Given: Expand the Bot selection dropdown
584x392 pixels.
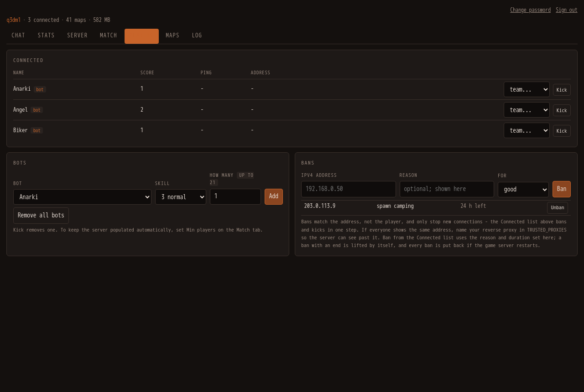Looking at the screenshot, I should [x=82, y=197].
